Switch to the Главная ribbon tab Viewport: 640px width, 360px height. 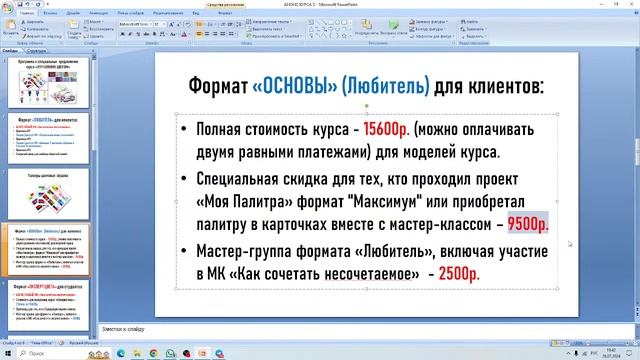27,13
